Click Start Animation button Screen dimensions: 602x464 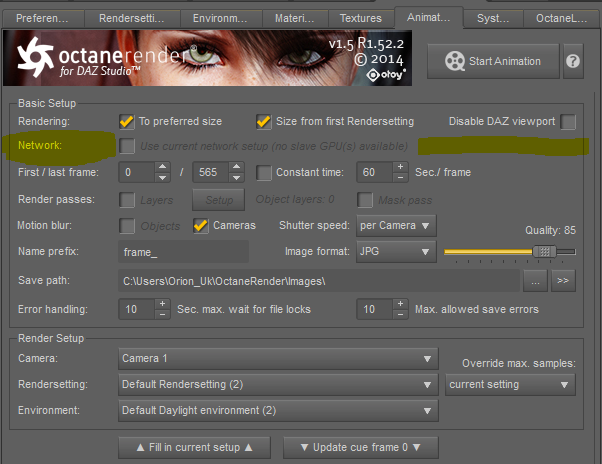pos(493,61)
